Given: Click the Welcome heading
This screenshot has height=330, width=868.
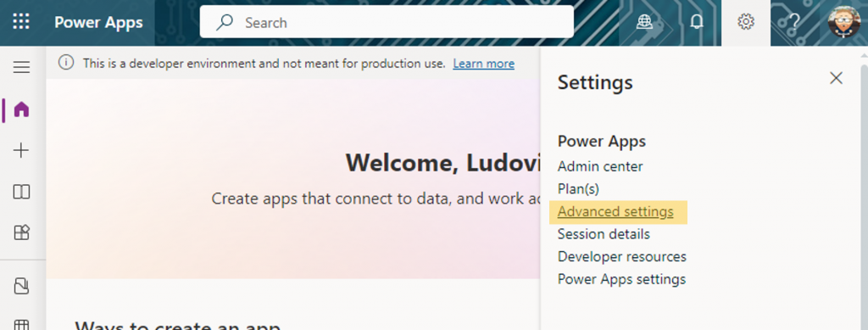Looking at the screenshot, I should tap(442, 163).
